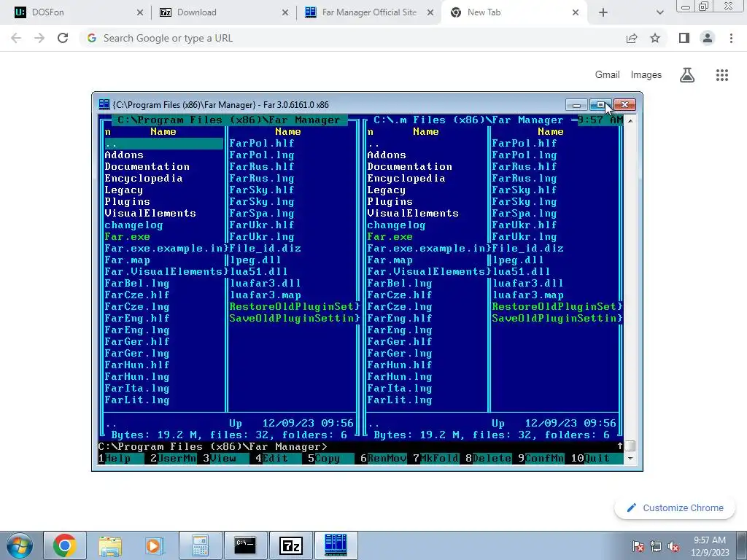
Task: Click 8 Delete in Far key bar
Action: point(488,458)
